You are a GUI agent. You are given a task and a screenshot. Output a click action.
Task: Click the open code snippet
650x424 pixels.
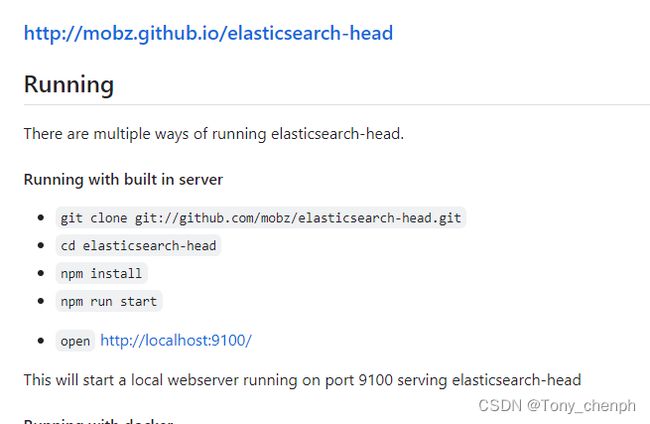[75, 341]
